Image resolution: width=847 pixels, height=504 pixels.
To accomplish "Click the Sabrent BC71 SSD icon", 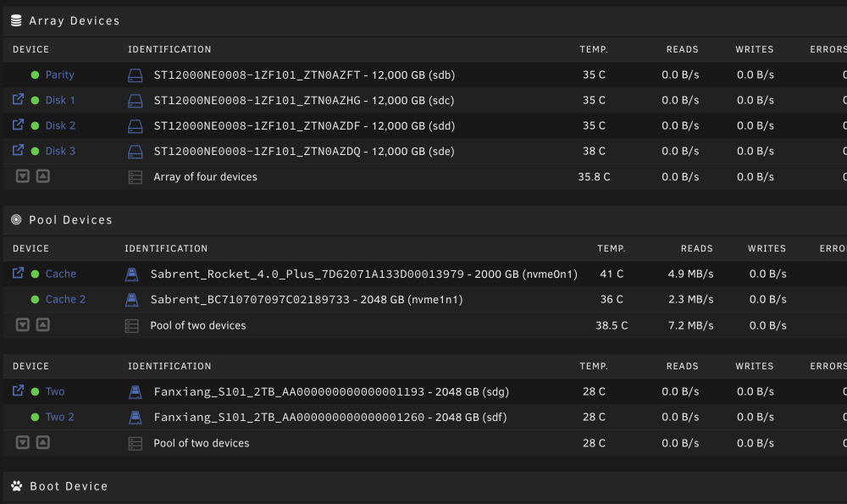I will (x=132, y=300).
